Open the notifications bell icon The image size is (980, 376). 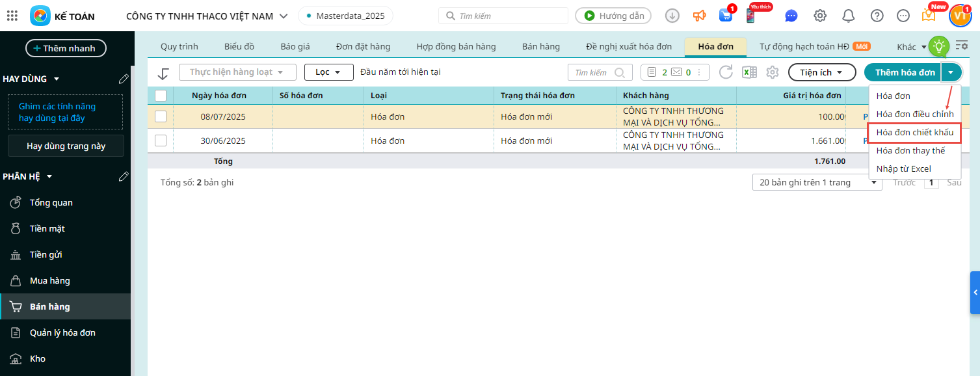(848, 16)
